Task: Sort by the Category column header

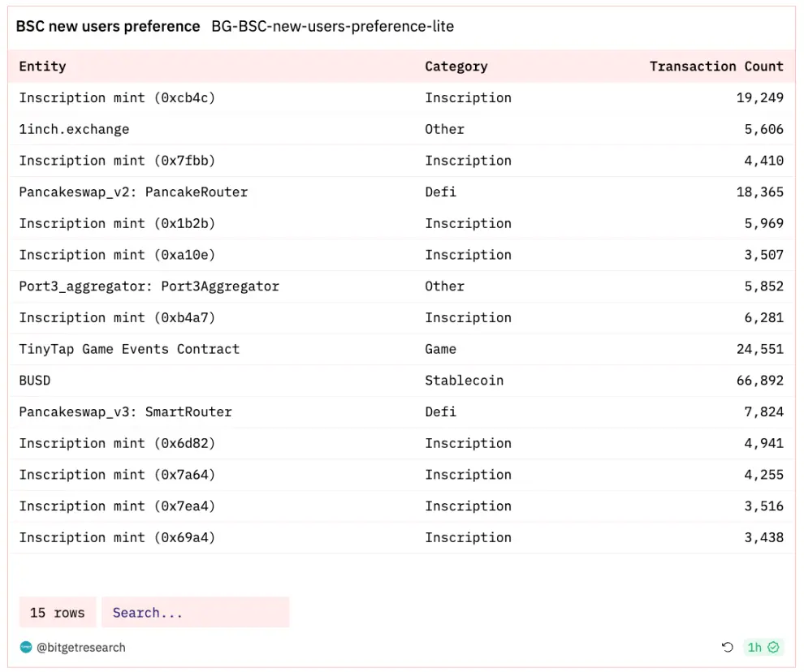Action: click(456, 67)
